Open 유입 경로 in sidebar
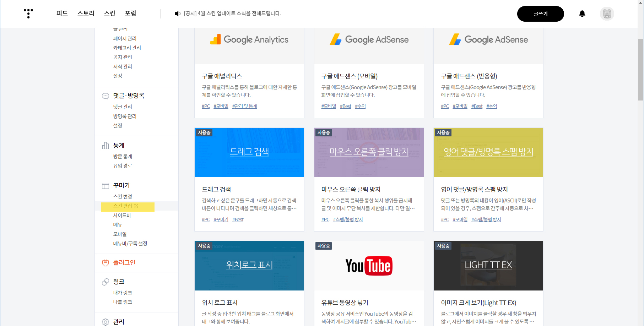The image size is (644, 326). pyautogui.click(x=123, y=165)
